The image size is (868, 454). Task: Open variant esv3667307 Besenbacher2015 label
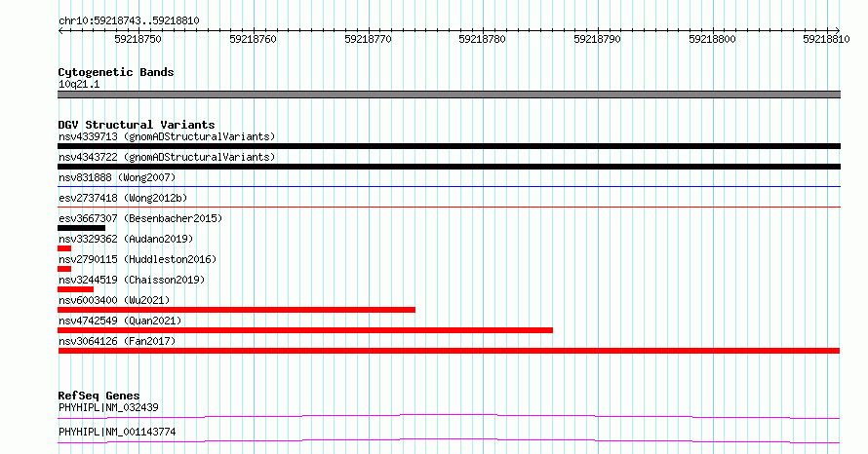point(140,218)
